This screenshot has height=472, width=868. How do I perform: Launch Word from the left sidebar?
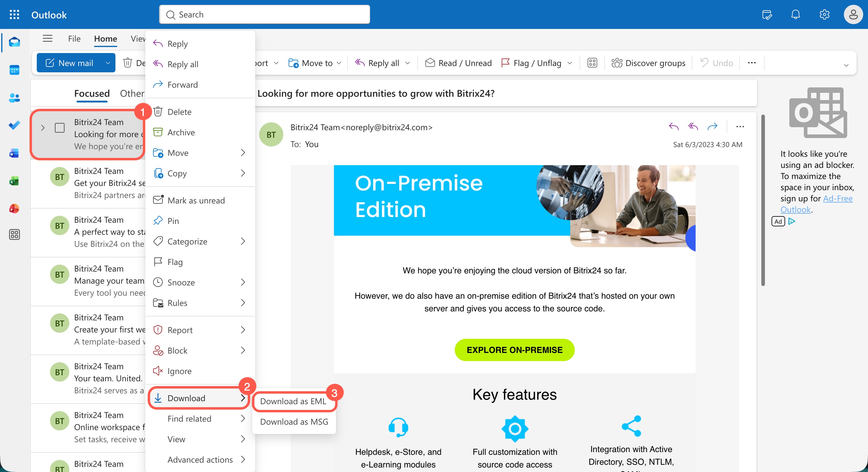coord(14,153)
